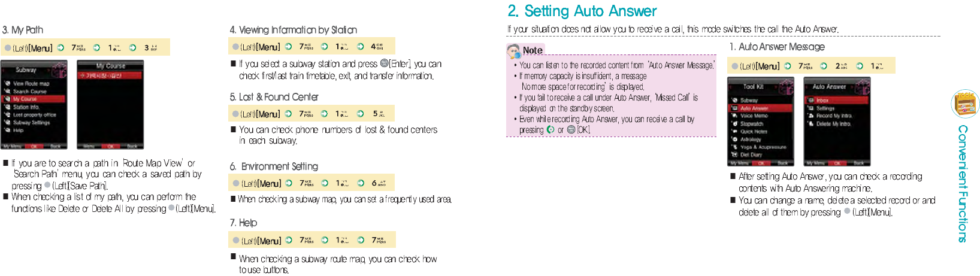The width and height of the screenshot is (980, 276).
Task: Click the Diet Diary icon in Tool Kit
Action: click(734, 154)
